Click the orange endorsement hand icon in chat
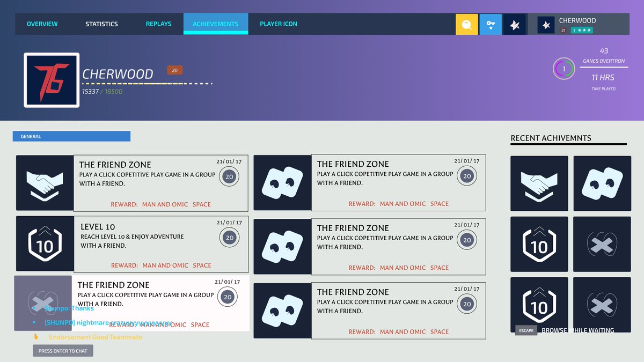This screenshot has height=362, width=644. [x=36, y=337]
